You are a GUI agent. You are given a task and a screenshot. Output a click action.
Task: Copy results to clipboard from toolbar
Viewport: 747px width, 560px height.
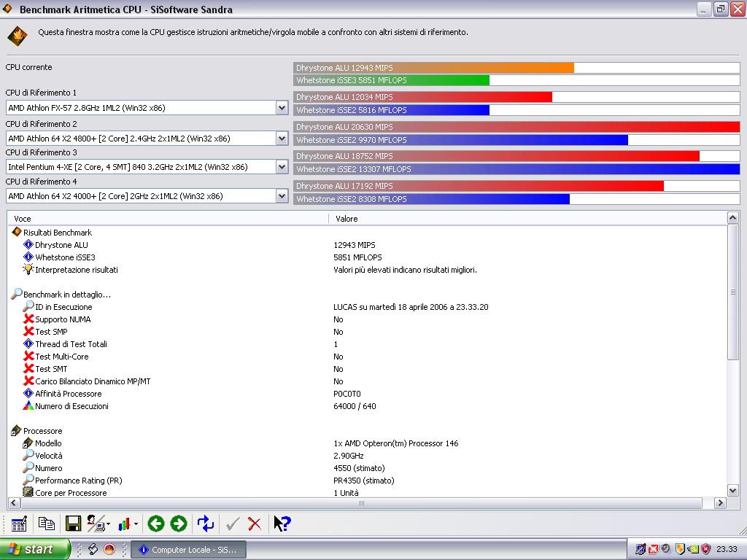(46, 524)
